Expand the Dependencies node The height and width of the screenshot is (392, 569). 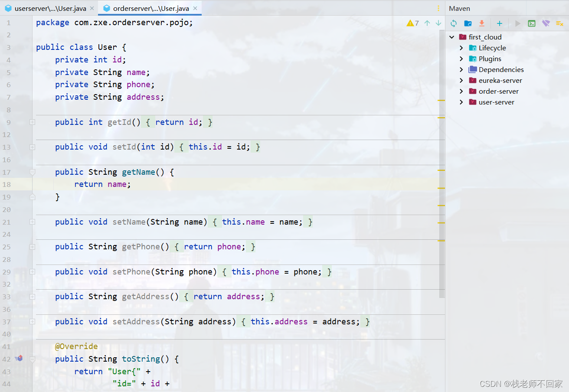point(461,70)
